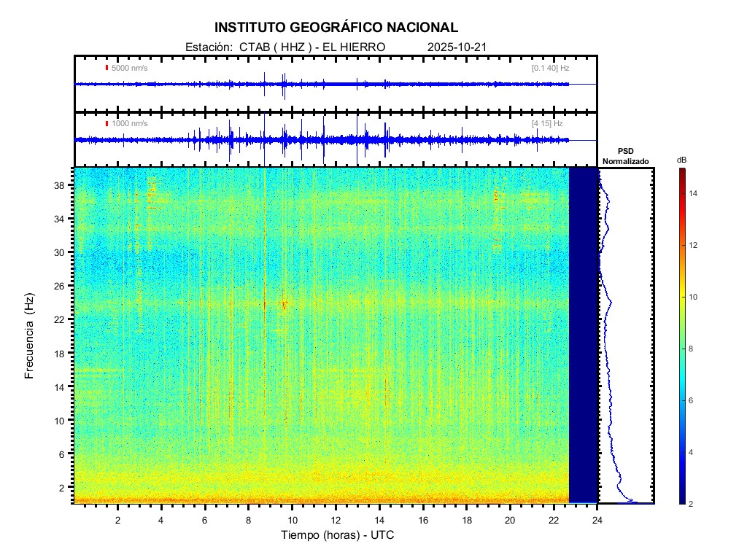Click the Tiempo (horas) - UTC axis label
This screenshot has width=747, height=560.
(x=338, y=535)
